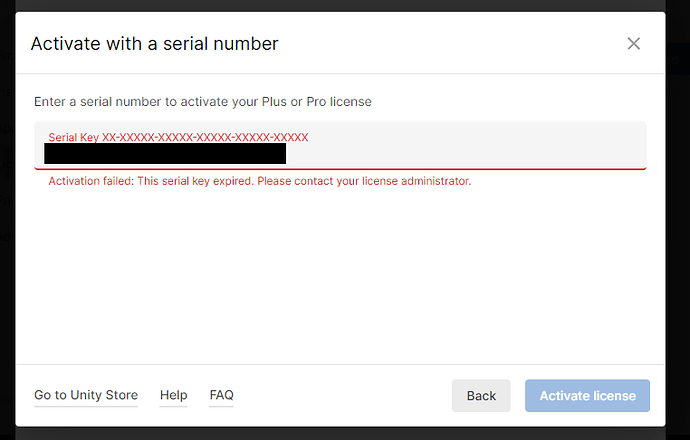
Task: Click the redacted serial key value
Action: click(165, 153)
